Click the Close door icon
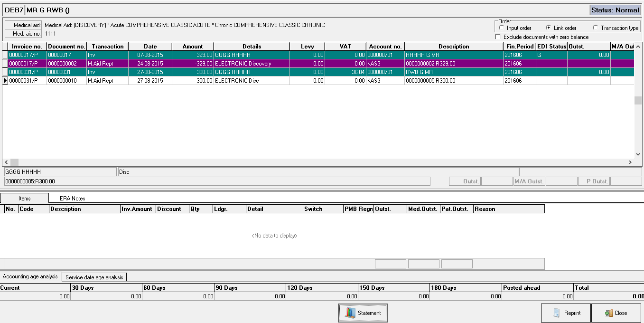The width and height of the screenshot is (644, 323). pos(608,313)
